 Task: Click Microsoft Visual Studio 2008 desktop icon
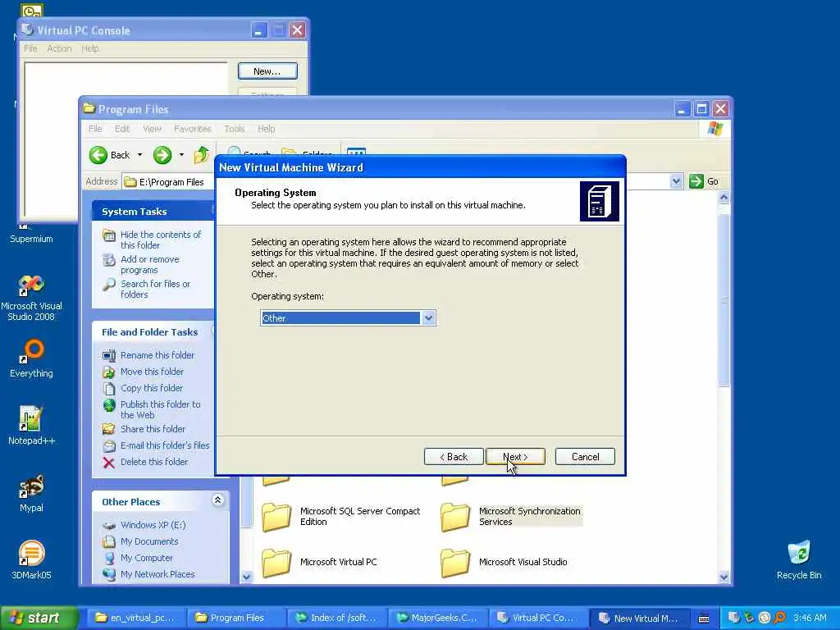[31, 285]
